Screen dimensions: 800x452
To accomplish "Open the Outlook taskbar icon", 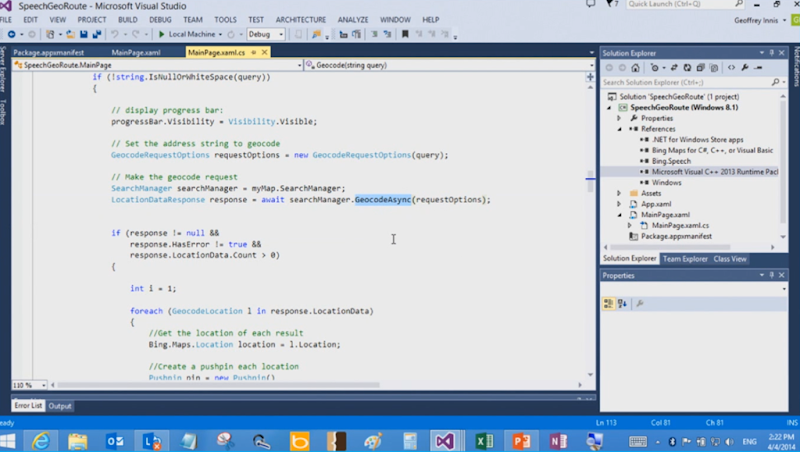I will (x=115, y=441).
